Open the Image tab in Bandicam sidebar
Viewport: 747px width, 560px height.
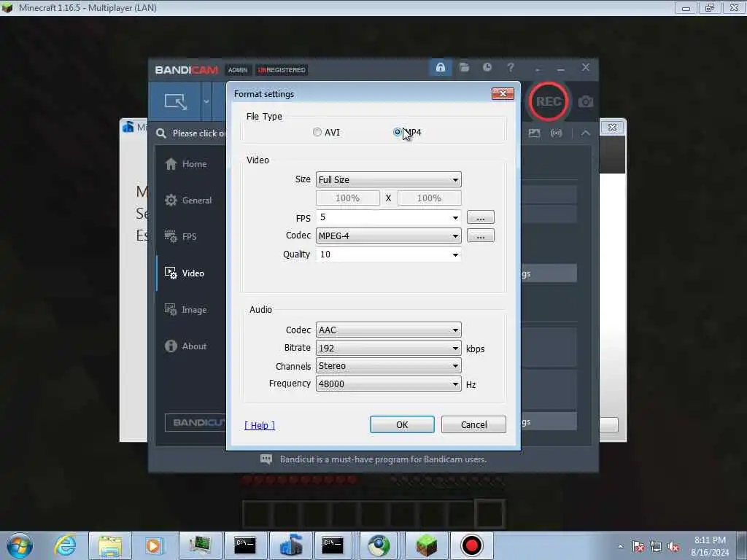point(186,309)
